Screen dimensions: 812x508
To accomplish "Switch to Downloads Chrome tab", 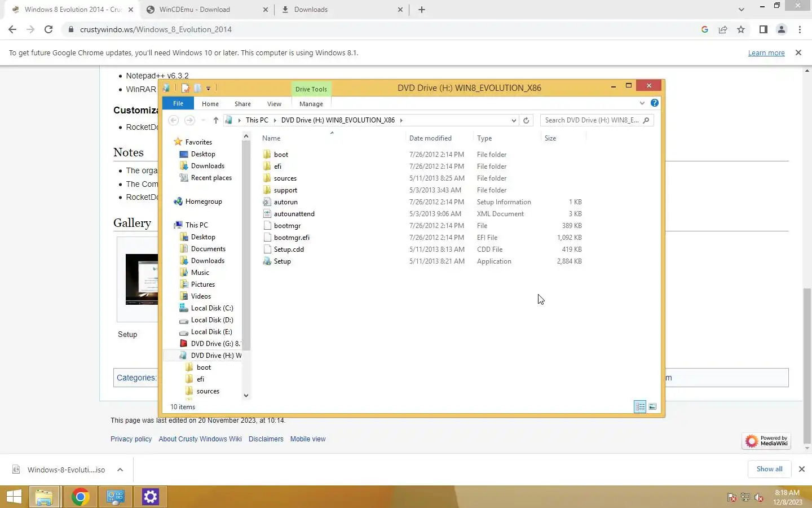I will tap(342, 10).
